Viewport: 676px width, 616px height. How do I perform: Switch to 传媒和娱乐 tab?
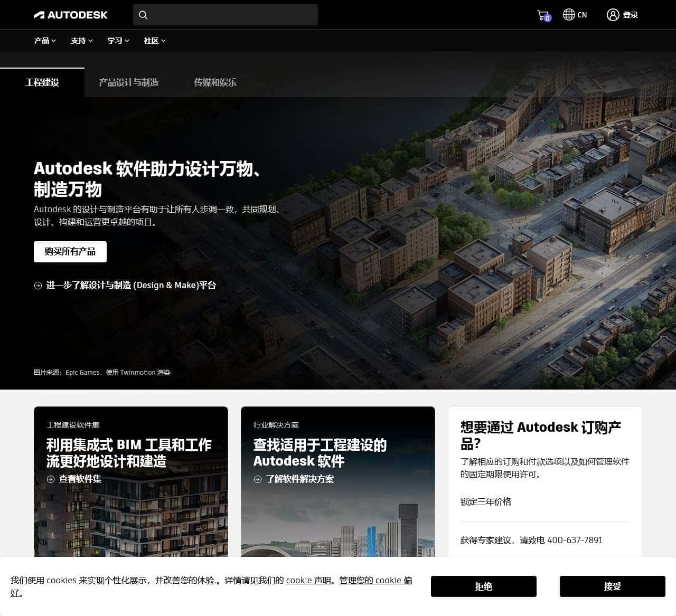point(215,82)
